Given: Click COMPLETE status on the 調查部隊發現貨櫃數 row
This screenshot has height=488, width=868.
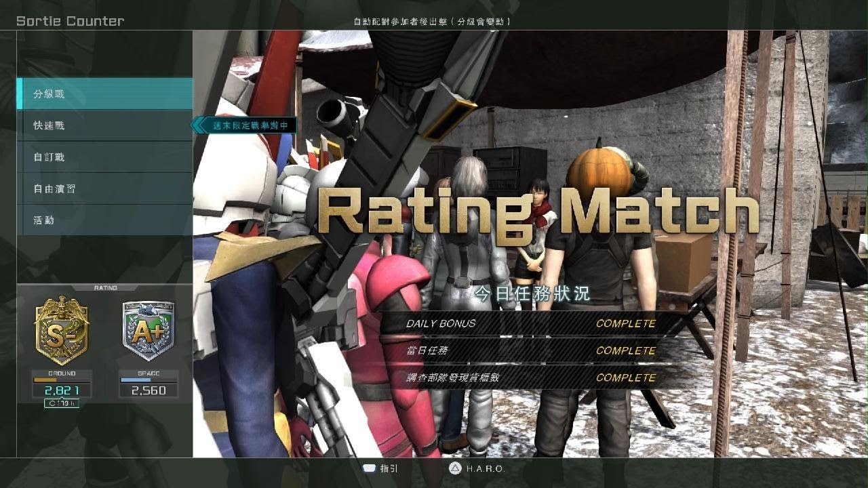Looking at the screenshot, I should pyautogui.click(x=626, y=378).
